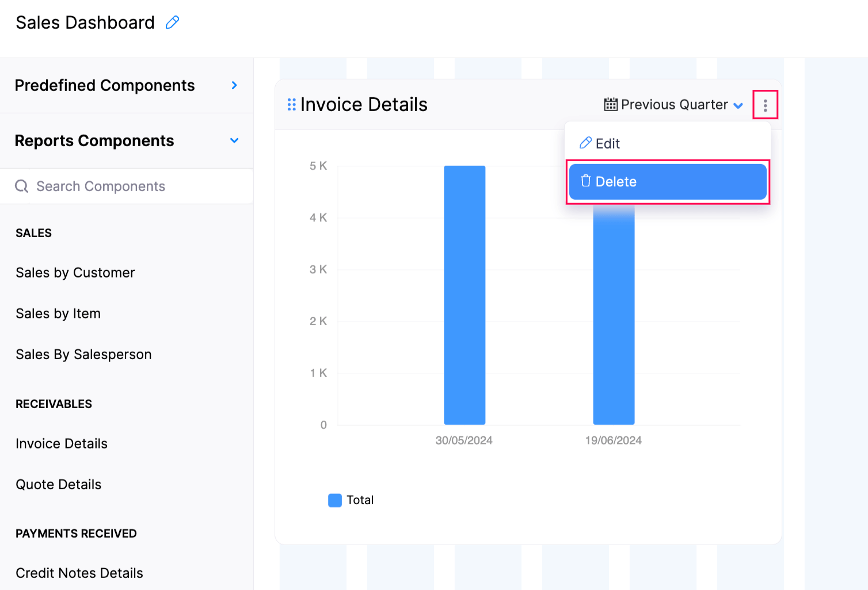Pick Quote Details under Receivables

[x=59, y=485]
